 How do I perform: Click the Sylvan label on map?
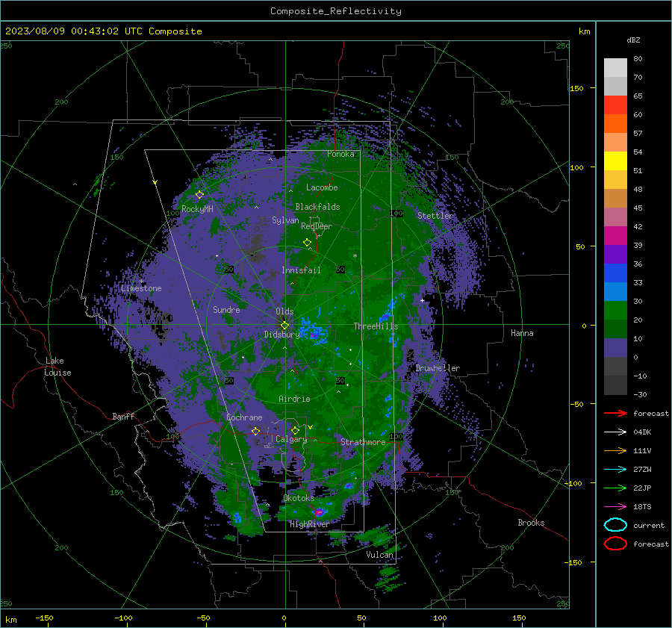click(285, 220)
